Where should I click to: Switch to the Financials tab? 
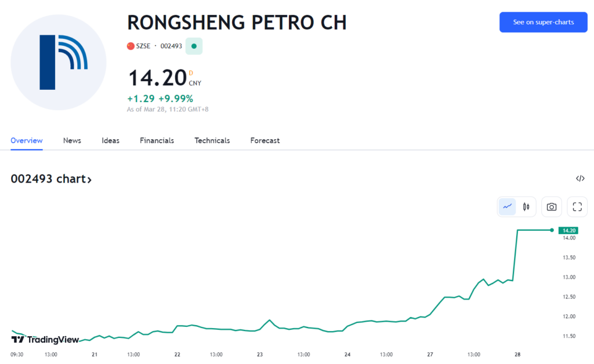[x=157, y=140]
